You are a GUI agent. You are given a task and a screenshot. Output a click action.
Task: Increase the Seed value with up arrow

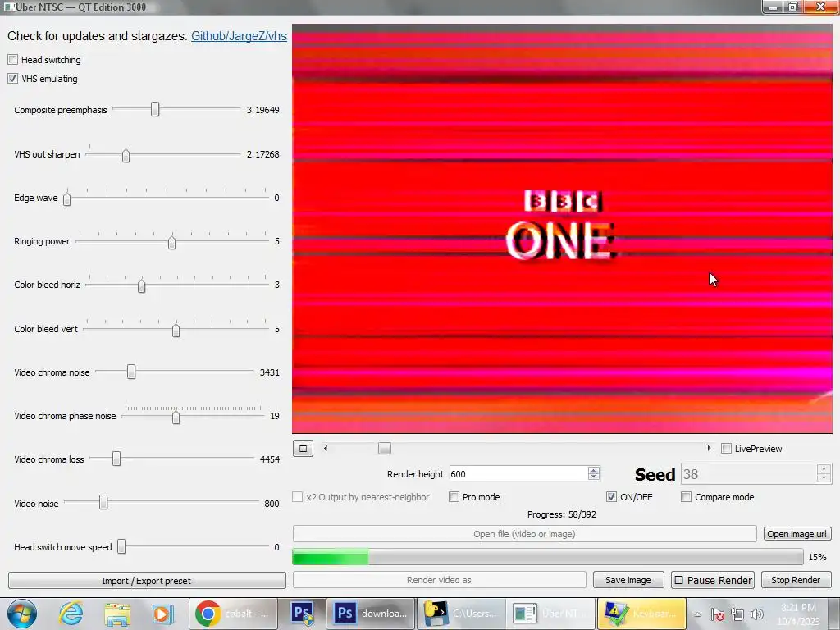[824, 469]
